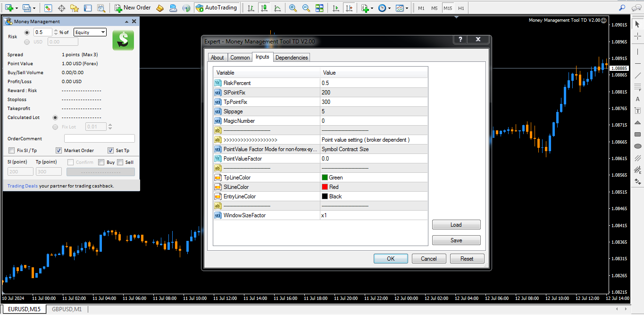Click the Reset button
The height and width of the screenshot is (315, 644).
coord(467,259)
